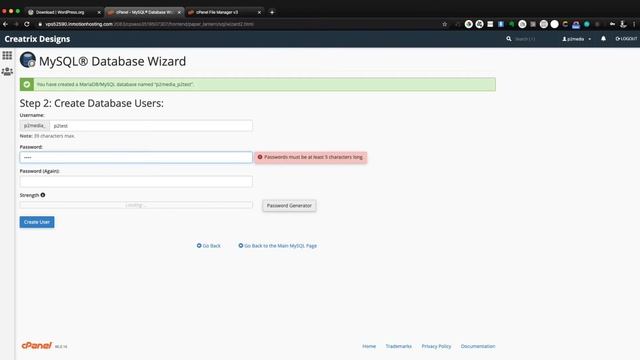The width and height of the screenshot is (640, 360).
Task: Click the database created success message
Action: click(x=258, y=84)
